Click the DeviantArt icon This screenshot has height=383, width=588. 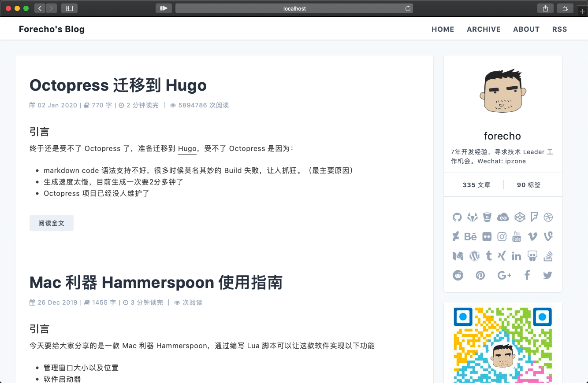(456, 236)
